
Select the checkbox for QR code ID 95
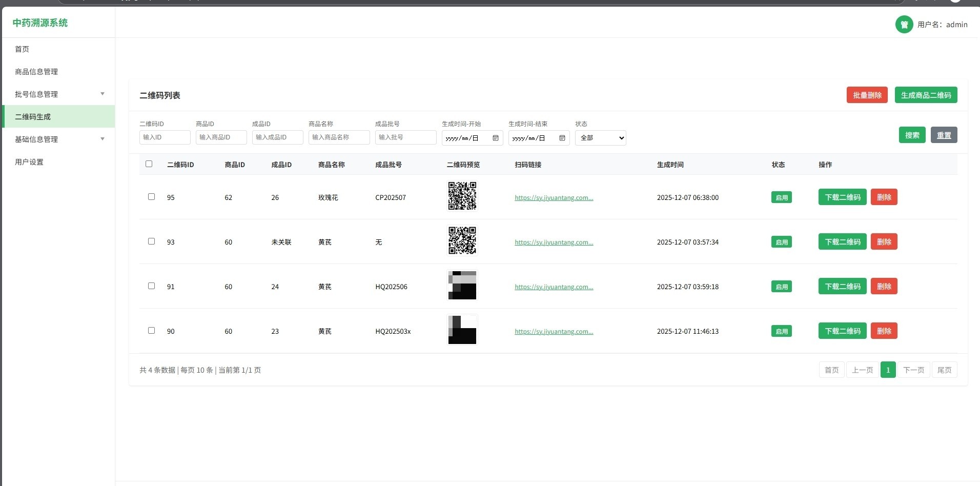pos(151,197)
